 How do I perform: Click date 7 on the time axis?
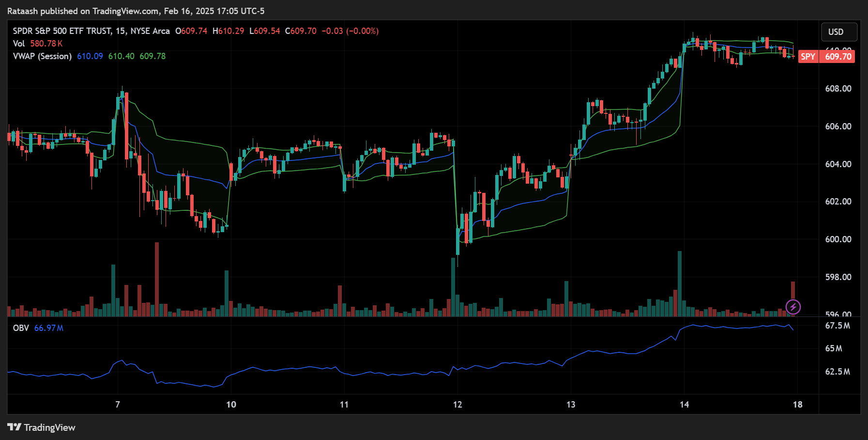point(118,405)
